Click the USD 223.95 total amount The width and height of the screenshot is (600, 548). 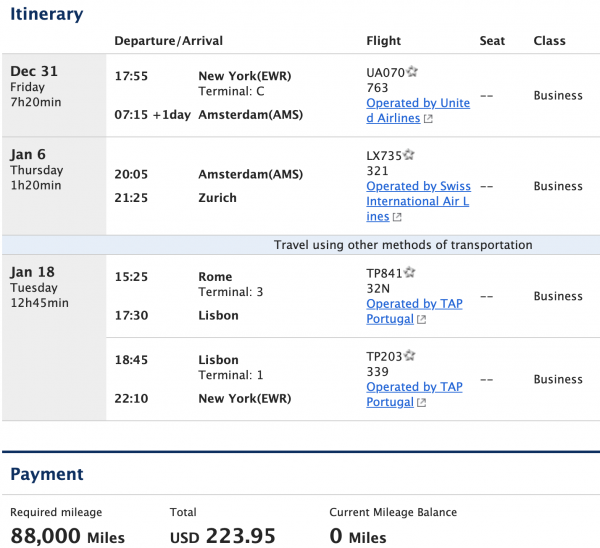pyautogui.click(x=222, y=537)
